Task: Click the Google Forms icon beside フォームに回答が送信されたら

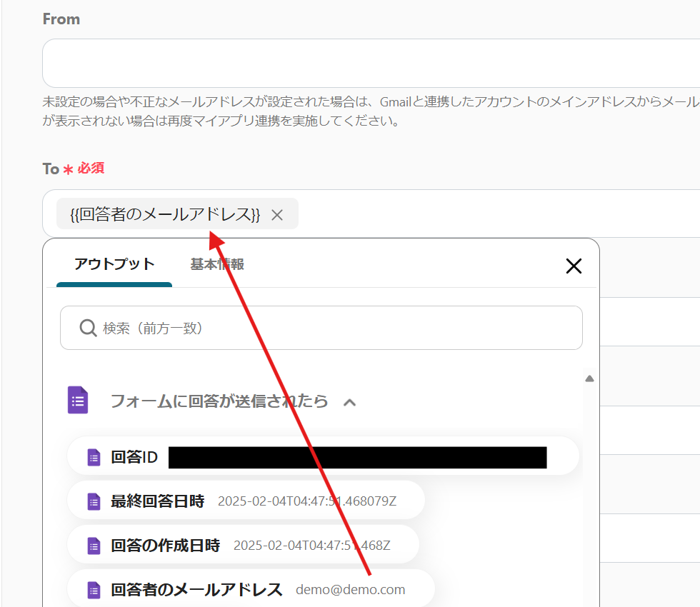Action: pyautogui.click(x=78, y=401)
